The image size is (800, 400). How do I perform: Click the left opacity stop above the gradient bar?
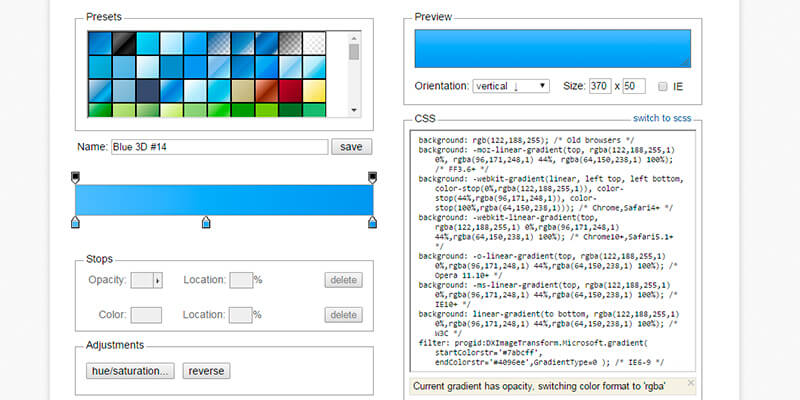(x=76, y=178)
